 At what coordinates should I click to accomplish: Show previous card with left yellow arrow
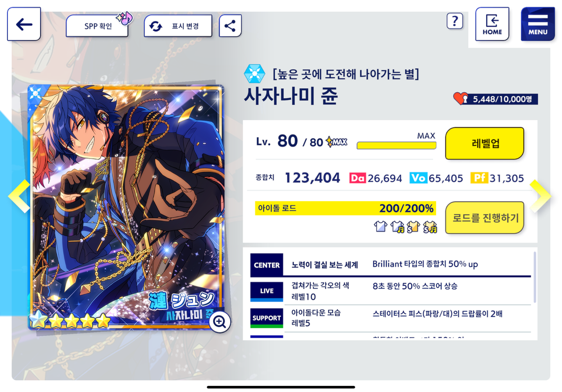(x=19, y=196)
